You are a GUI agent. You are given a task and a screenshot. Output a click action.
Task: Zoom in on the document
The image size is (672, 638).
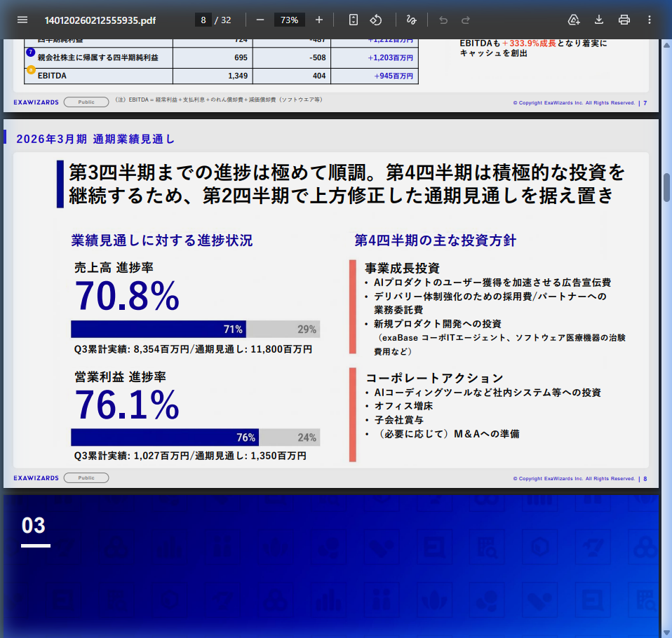tap(319, 20)
